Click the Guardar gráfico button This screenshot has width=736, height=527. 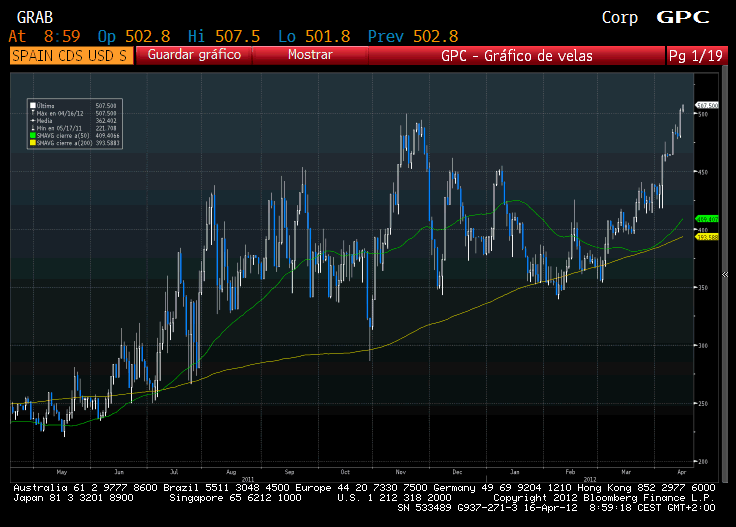[x=194, y=55]
